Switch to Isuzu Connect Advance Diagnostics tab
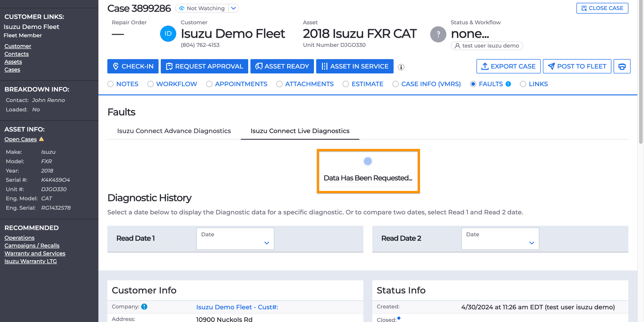 [174, 131]
